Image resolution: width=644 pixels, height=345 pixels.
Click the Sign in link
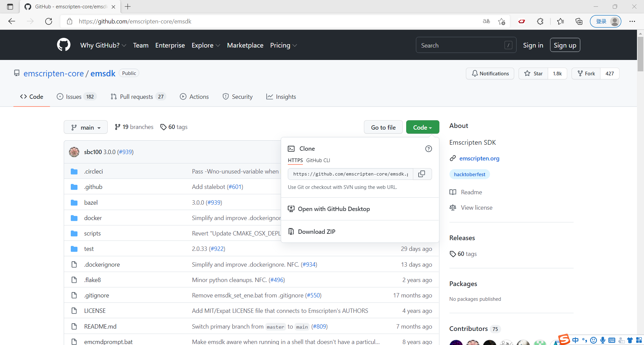(x=533, y=45)
